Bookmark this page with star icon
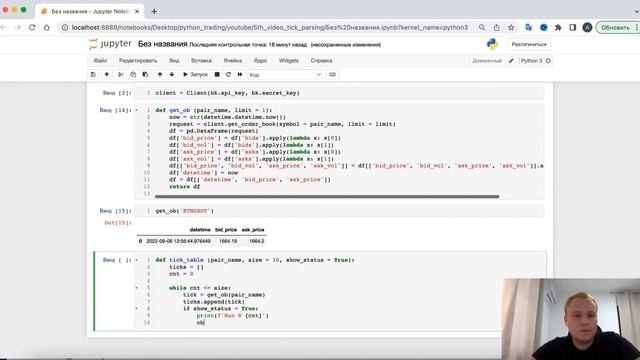Image resolution: width=640 pixels, height=360 pixels. [x=511, y=27]
